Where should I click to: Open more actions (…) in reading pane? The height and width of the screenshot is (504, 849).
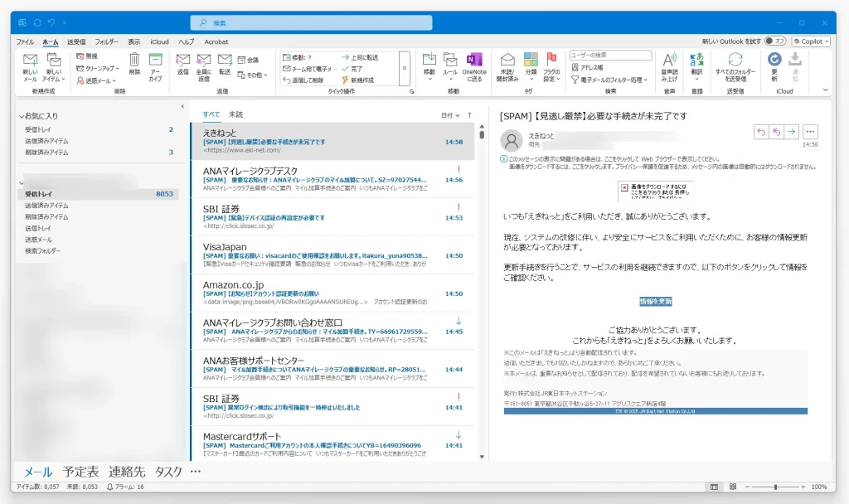click(x=810, y=132)
